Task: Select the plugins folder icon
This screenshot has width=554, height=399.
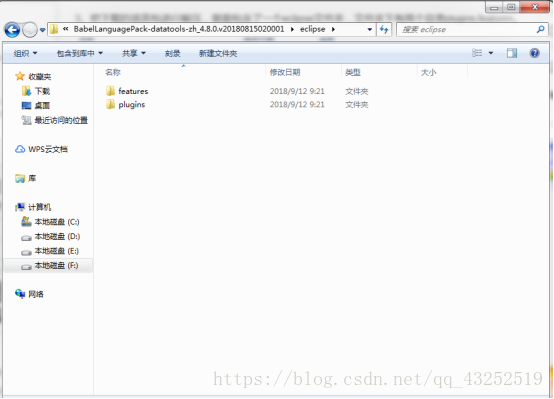Action: tap(111, 104)
